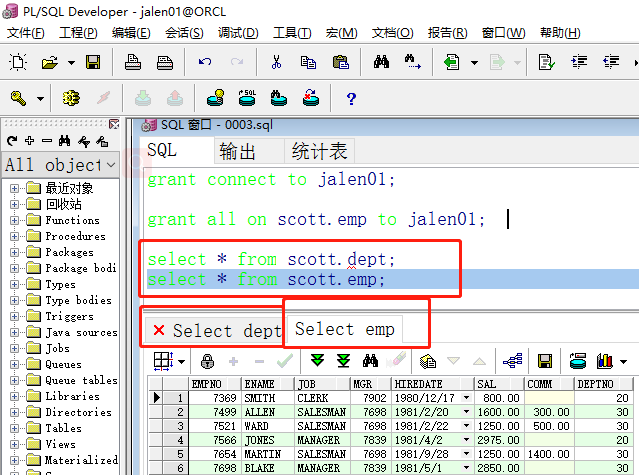The height and width of the screenshot is (475, 639).
Task: Click the Copy icon in toolbar
Action: (308, 62)
